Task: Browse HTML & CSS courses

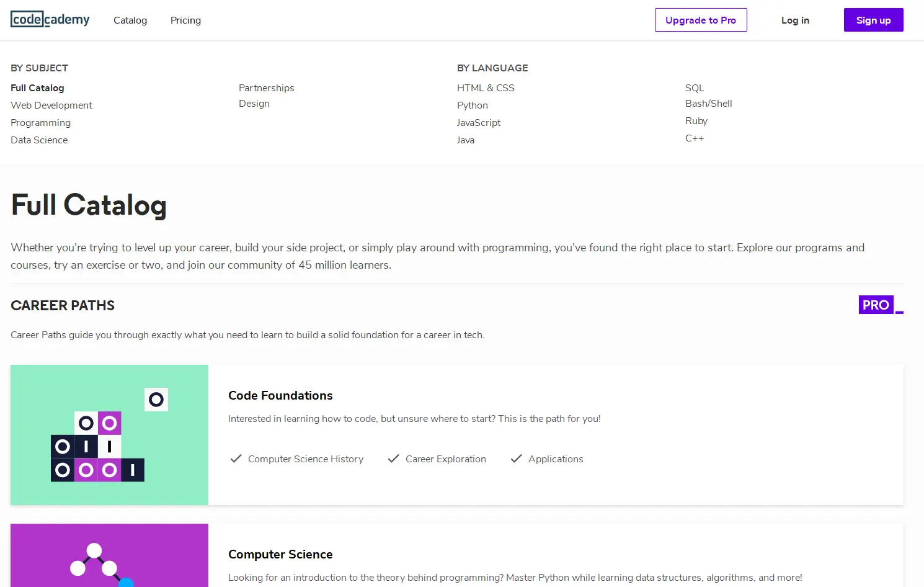Action: click(486, 88)
